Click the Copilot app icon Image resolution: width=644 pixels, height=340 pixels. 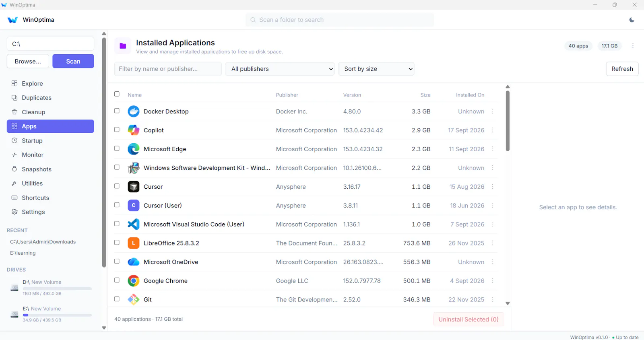click(x=134, y=130)
